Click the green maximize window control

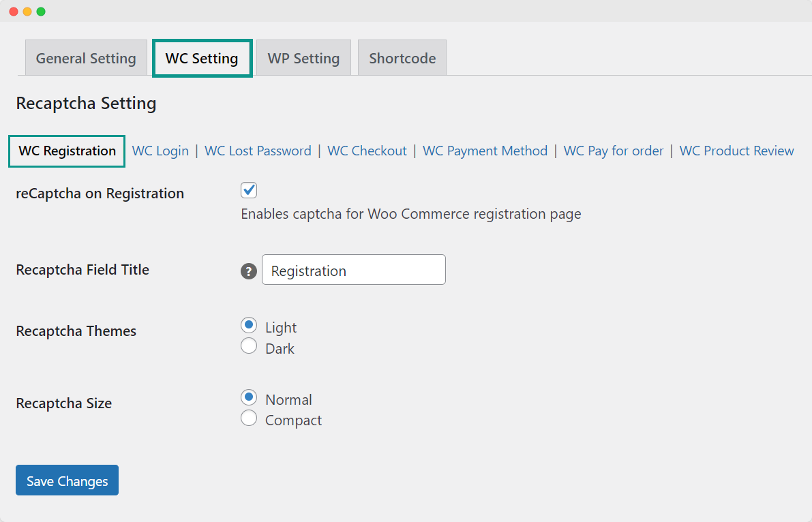(42, 11)
